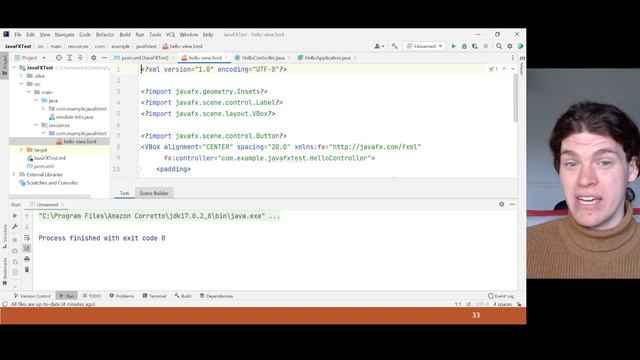
Task: Run the Unnamed configuration with the green play icon
Action: (x=453, y=46)
